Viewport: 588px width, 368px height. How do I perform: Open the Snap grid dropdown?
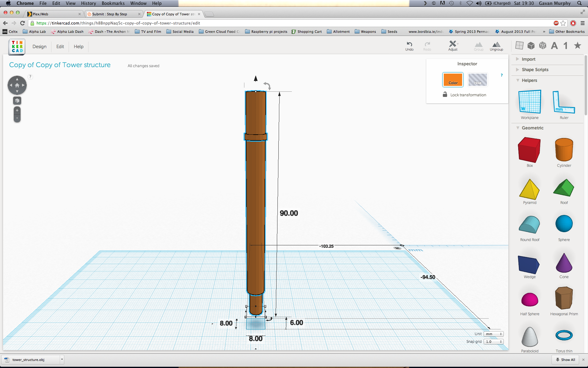click(494, 342)
